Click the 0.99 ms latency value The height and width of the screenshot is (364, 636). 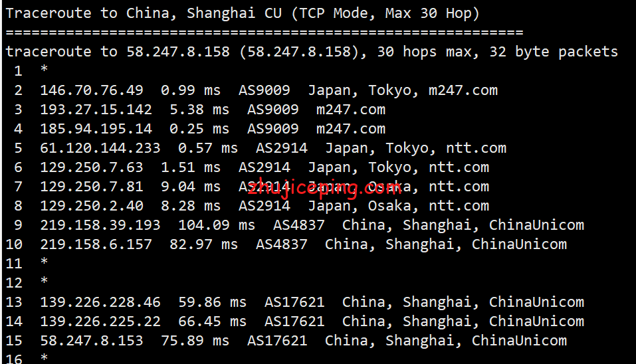191,90
